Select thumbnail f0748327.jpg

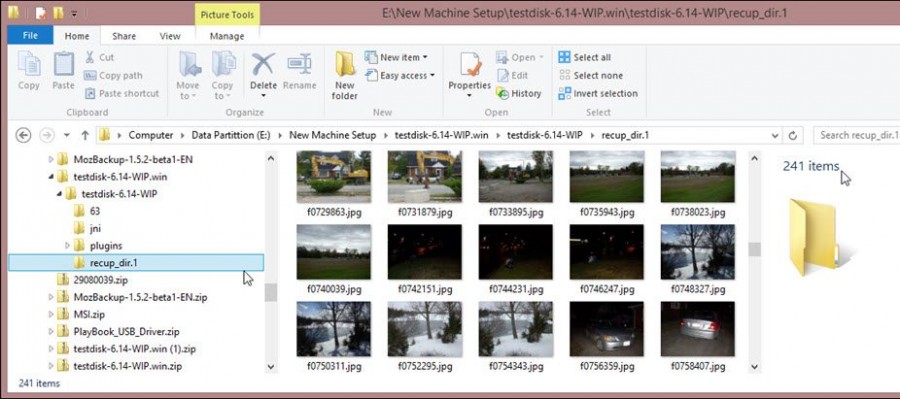[697, 258]
